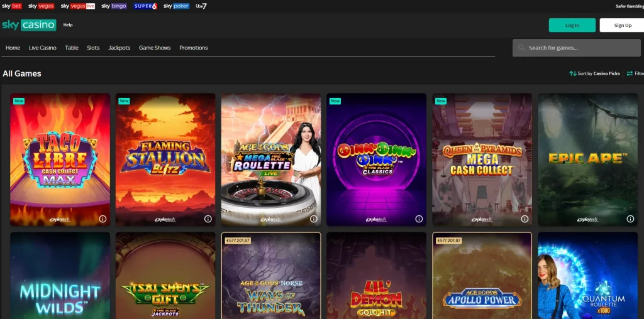Image resolution: width=644 pixels, height=319 pixels.
Task: Open the Filter options
Action: coord(635,73)
